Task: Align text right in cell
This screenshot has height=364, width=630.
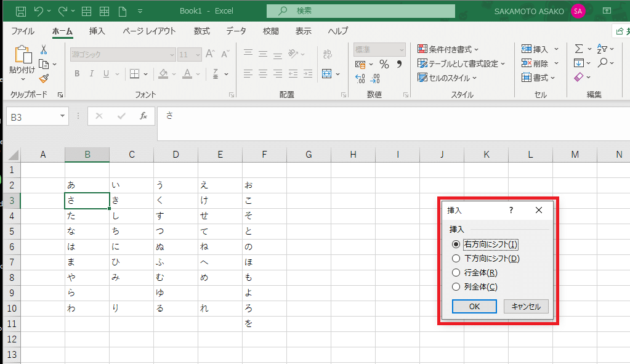Action: pyautogui.click(x=278, y=73)
